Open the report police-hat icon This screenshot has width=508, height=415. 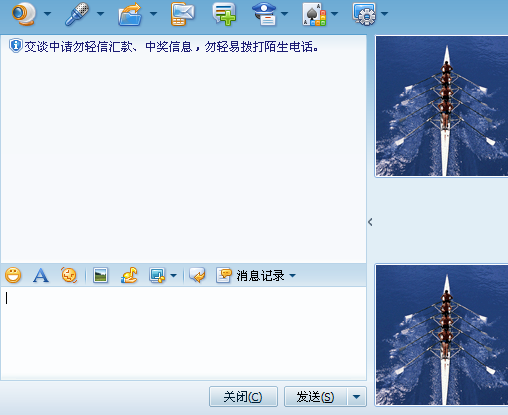click(x=265, y=14)
